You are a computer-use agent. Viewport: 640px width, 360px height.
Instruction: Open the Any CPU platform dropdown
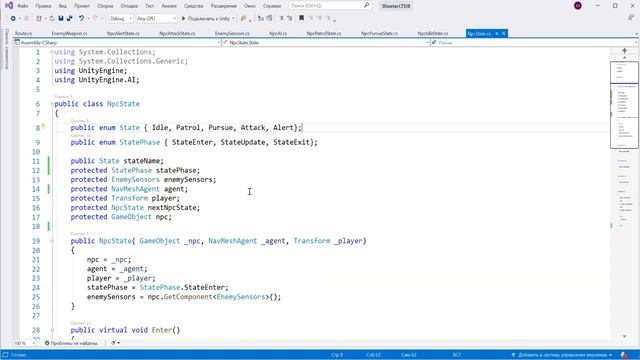[x=156, y=18]
